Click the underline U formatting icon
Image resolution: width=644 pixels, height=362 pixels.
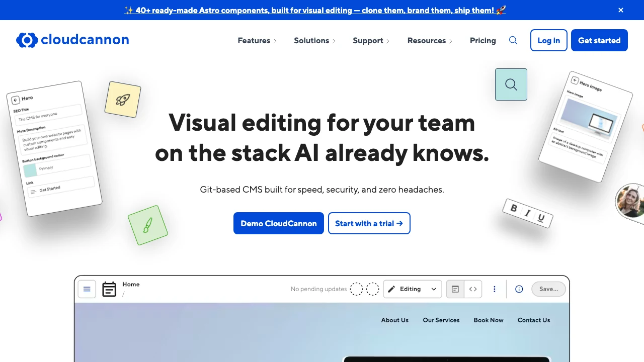[541, 218]
